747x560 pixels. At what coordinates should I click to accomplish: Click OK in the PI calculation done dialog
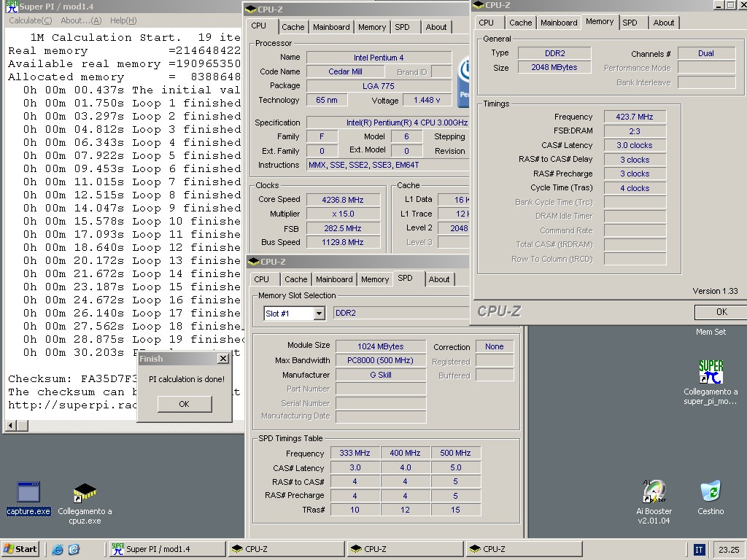[185, 404]
